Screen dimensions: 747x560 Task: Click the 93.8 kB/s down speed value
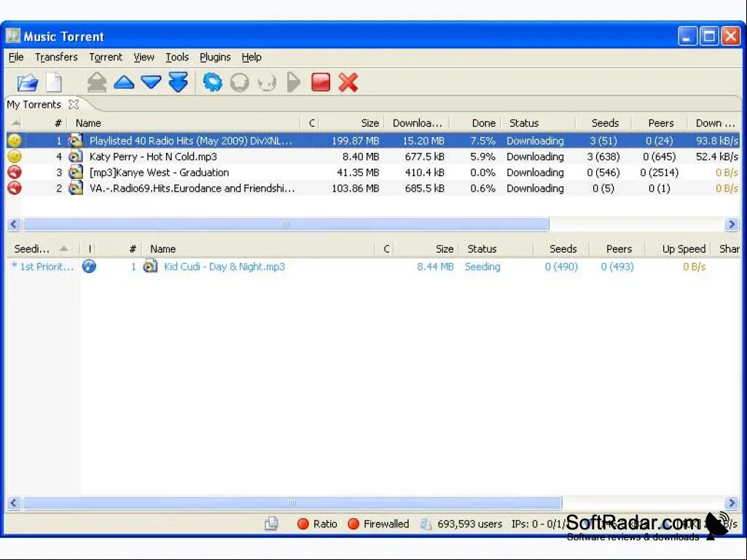point(716,141)
